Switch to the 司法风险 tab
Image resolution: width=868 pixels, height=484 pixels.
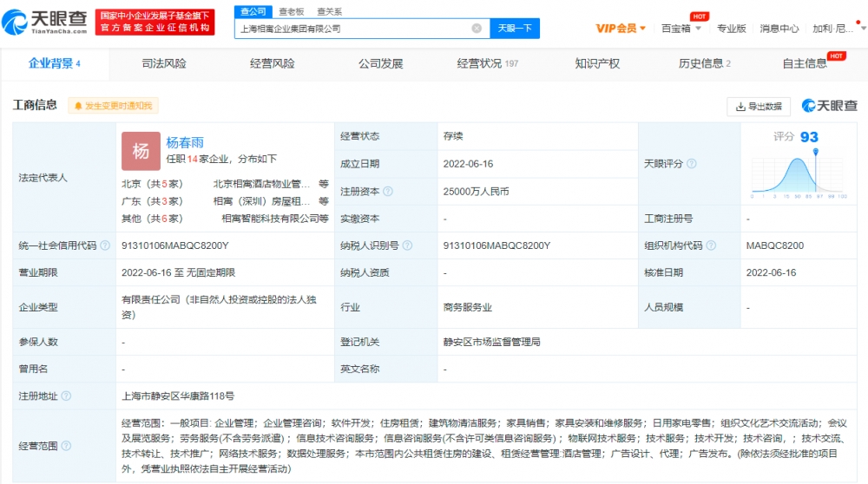point(164,63)
